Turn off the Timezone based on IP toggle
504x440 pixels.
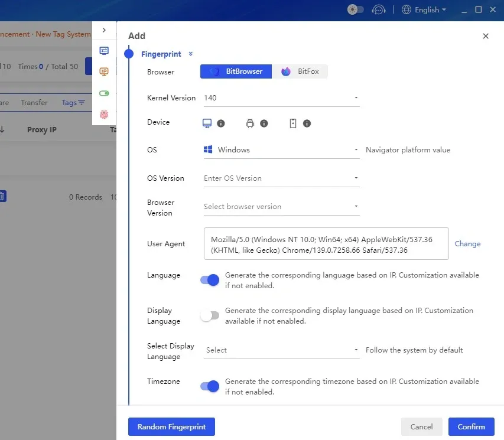click(210, 386)
